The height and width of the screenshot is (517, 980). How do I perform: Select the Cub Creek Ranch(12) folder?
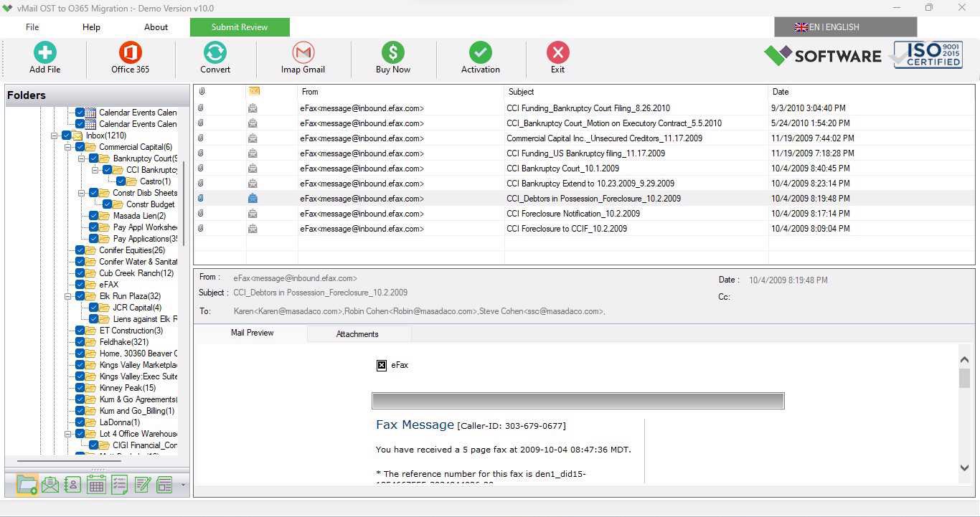click(136, 273)
